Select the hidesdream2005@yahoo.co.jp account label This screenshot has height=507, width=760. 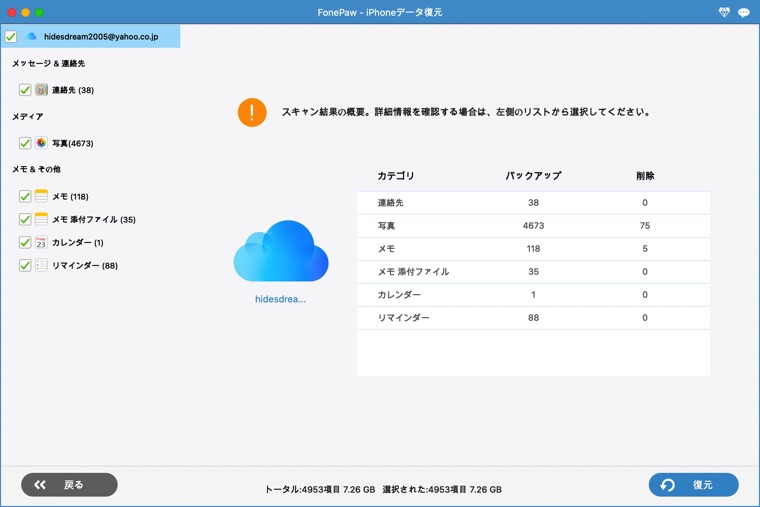pyautogui.click(x=101, y=37)
